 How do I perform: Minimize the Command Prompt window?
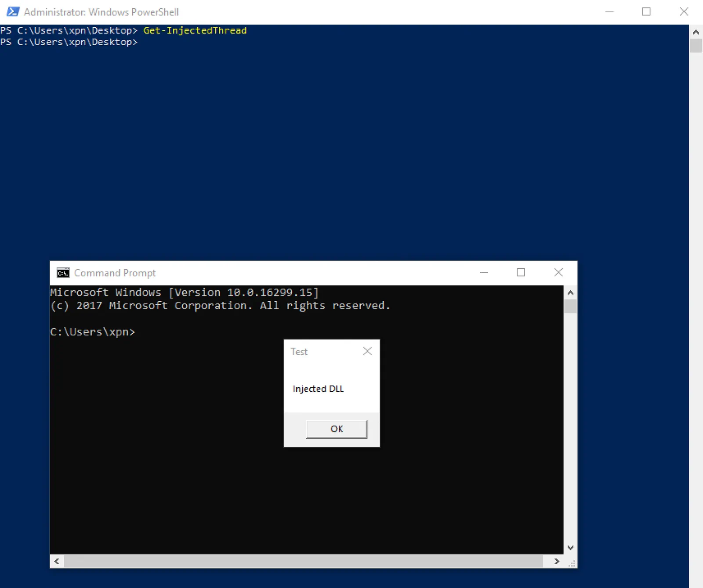click(x=484, y=273)
